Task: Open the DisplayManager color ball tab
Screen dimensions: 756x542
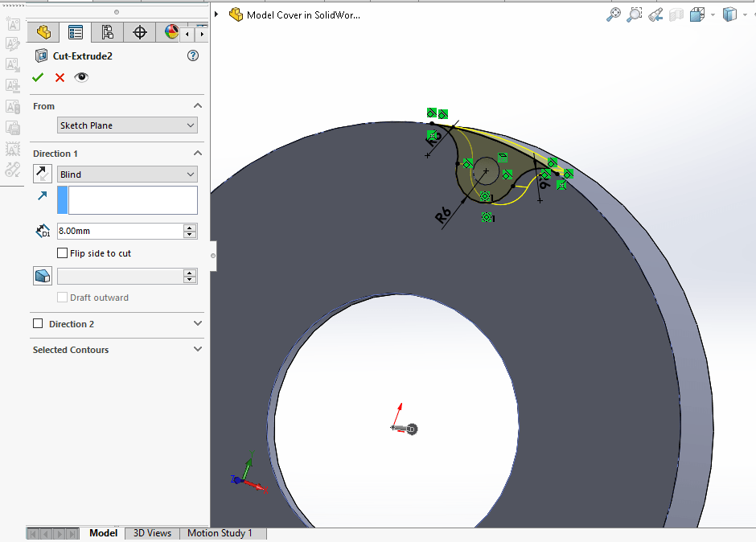Action: [171, 32]
